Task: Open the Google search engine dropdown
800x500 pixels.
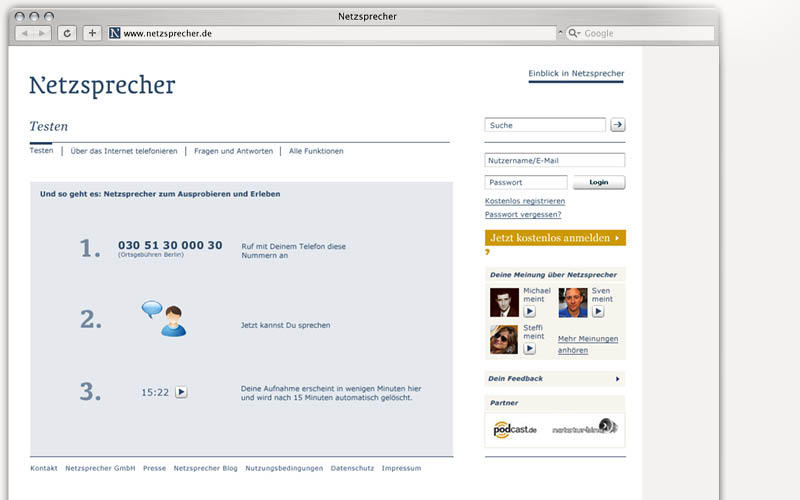Action: [574, 33]
